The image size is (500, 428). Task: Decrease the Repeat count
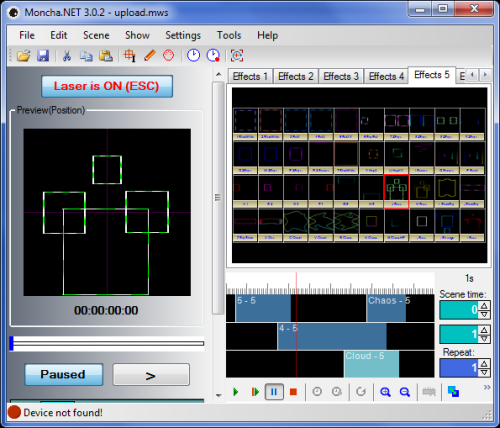click(484, 372)
